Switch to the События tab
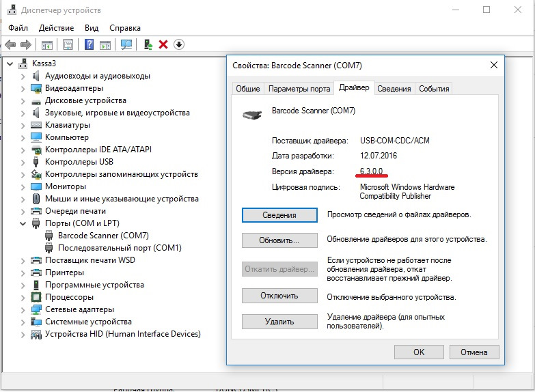The image size is (535, 392). pos(434,89)
